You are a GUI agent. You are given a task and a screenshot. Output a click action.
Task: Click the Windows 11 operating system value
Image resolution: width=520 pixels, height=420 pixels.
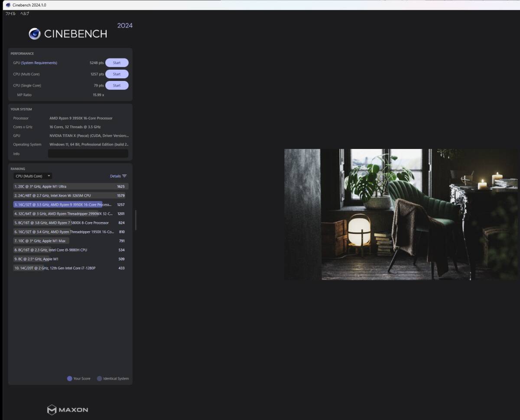point(89,145)
